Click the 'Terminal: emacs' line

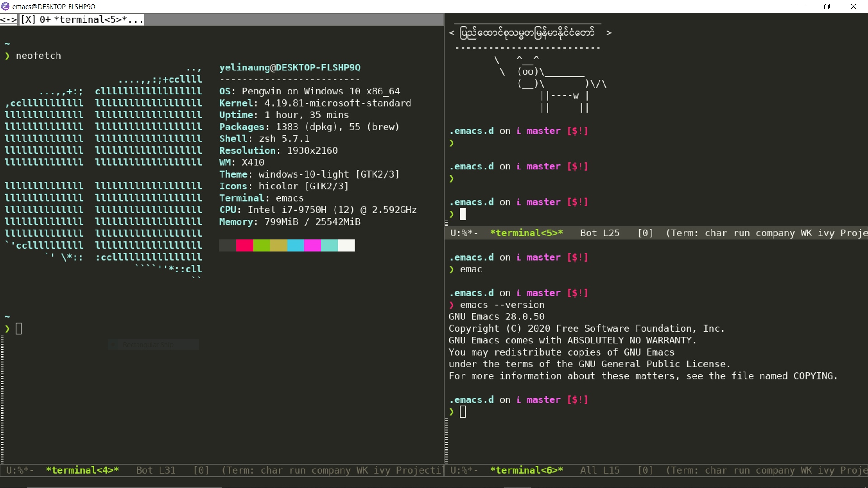(x=261, y=198)
